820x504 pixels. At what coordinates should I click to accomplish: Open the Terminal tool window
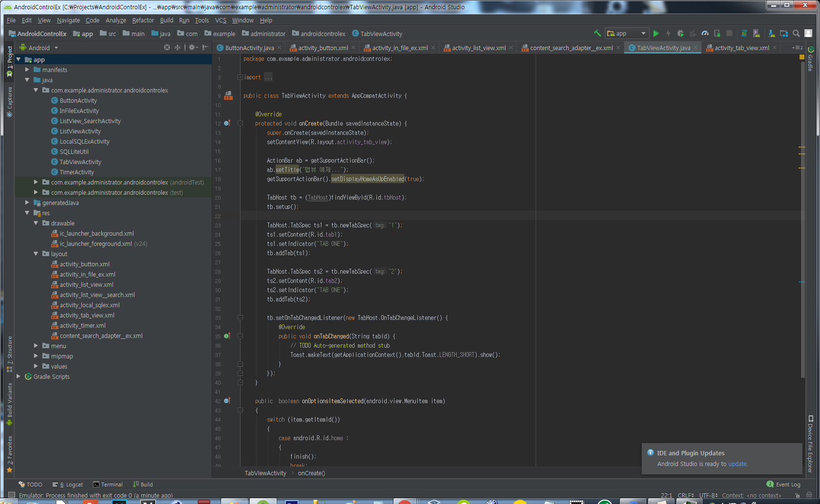[108, 485]
